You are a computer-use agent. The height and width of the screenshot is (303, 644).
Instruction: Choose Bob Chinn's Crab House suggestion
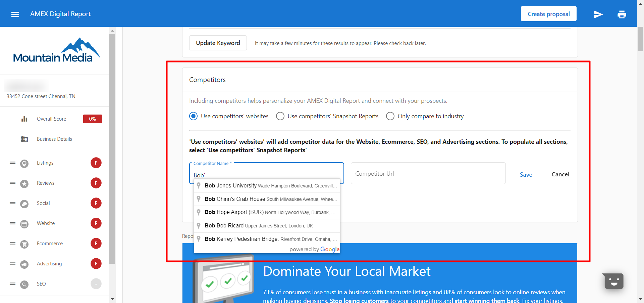click(267, 199)
